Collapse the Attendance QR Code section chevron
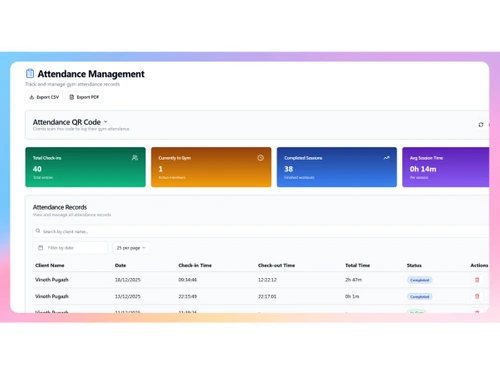 (106, 122)
